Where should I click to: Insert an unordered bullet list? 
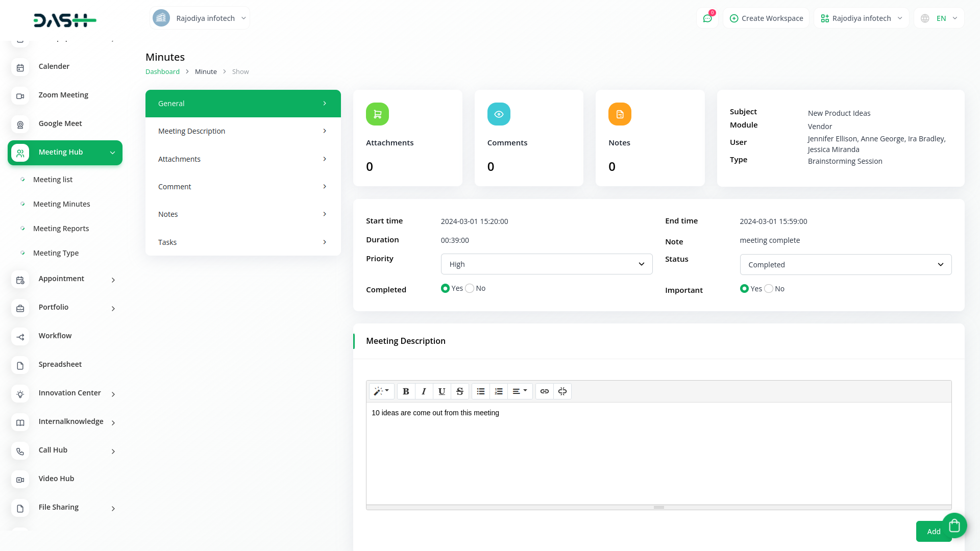[480, 391]
